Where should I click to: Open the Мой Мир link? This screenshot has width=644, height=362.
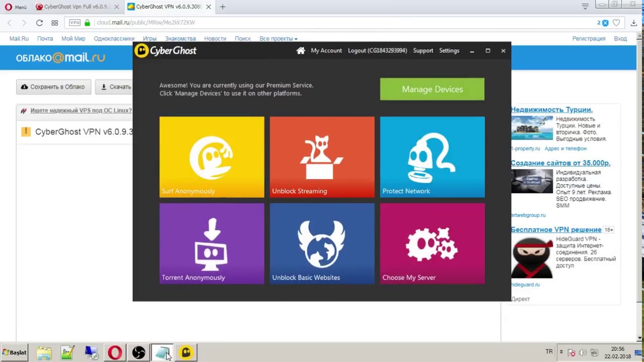73,39
